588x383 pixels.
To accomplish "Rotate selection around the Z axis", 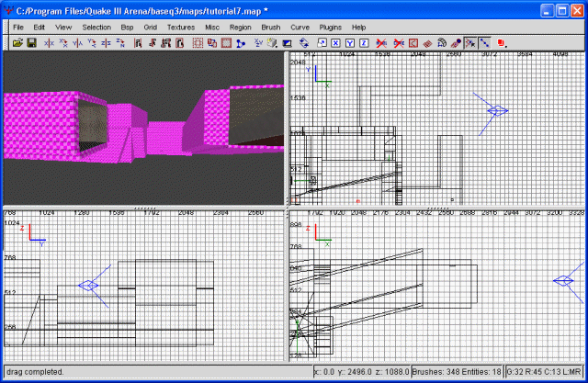I will pos(120,43).
